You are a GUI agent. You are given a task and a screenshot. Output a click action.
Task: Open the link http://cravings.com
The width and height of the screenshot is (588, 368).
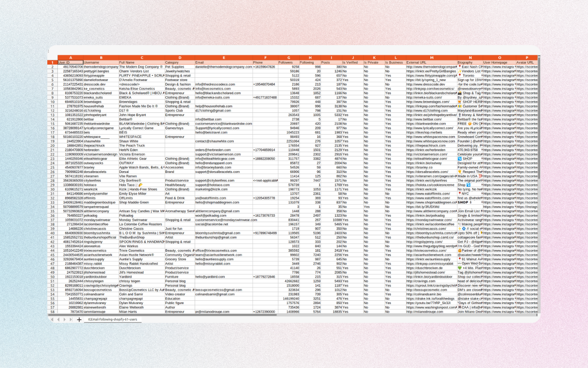click(x=431, y=281)
